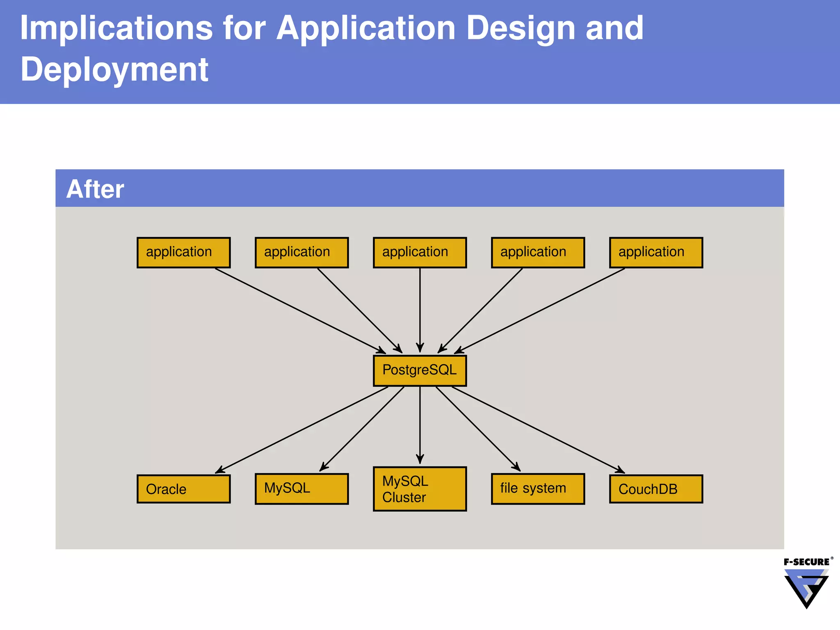Screen dimensions: 840x630
Task: Click the F-Secure logo
Action: click(x=808, y=583)
